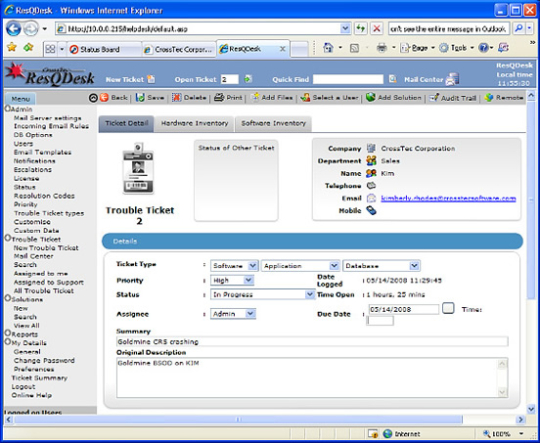Click the Open Ticket number field
540x443 pixels.
[x=229, y=79]
